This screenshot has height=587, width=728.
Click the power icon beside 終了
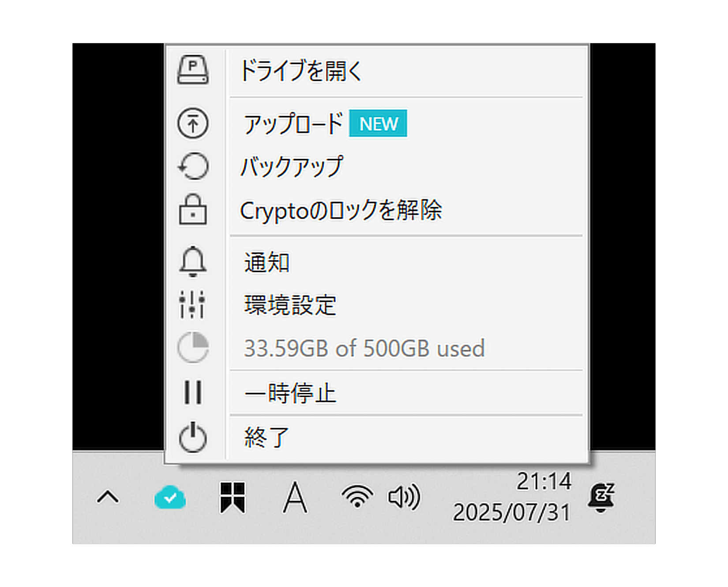click(193, 437)
